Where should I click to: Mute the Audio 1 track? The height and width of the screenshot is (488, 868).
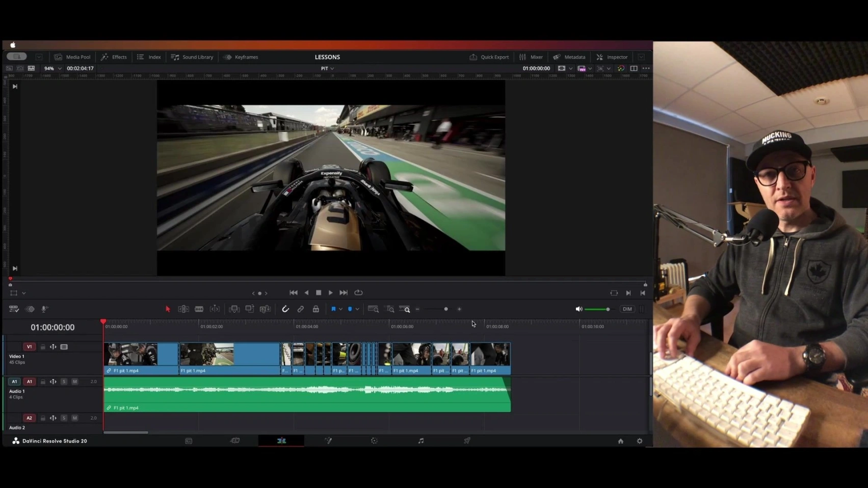(x=74, y=382)
